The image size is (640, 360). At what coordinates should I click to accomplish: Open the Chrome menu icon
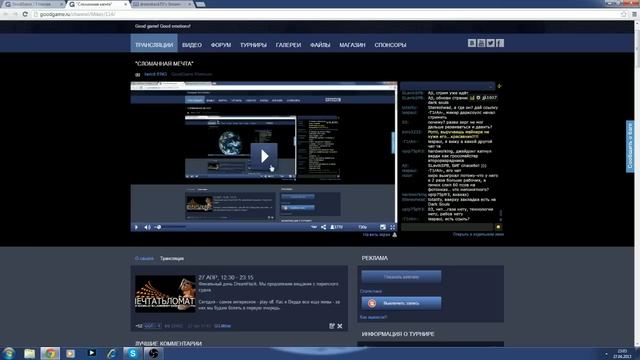click(x=634, y=14)
